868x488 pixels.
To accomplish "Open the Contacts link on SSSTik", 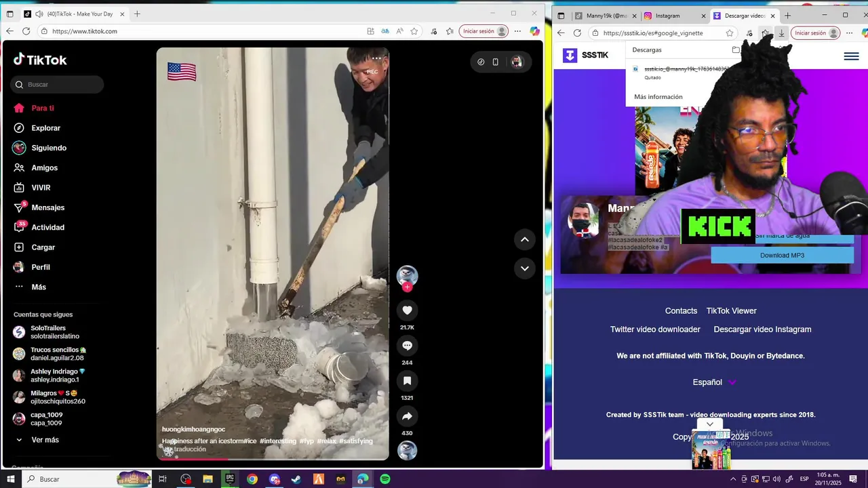I will pyautogui.click(x=681, y=311).
